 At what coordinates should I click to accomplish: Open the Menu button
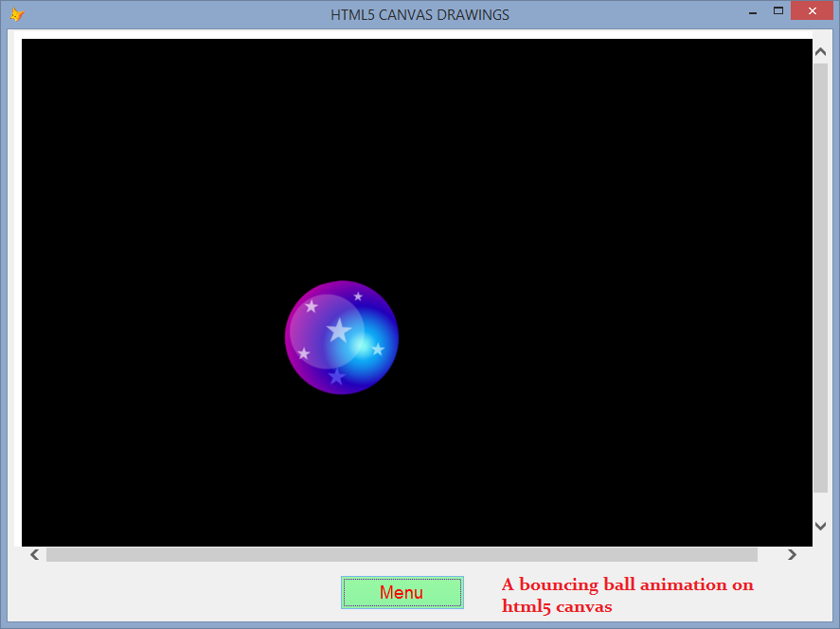pos(402,592)
